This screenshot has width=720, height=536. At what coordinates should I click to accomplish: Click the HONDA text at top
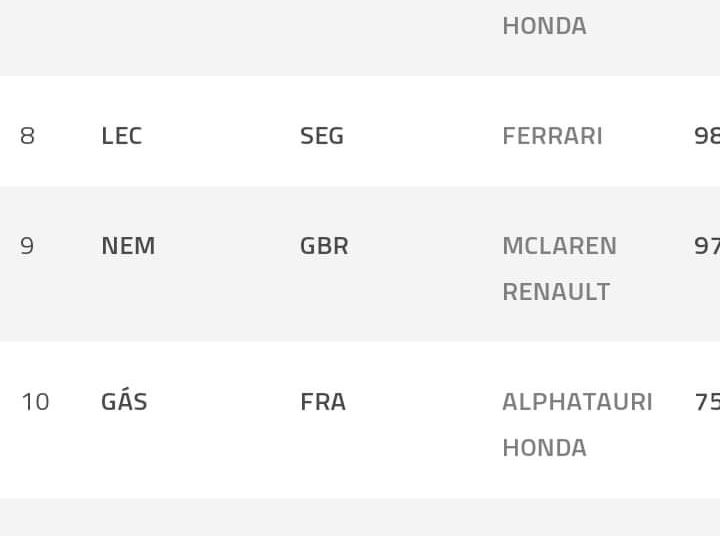point(544,26)
